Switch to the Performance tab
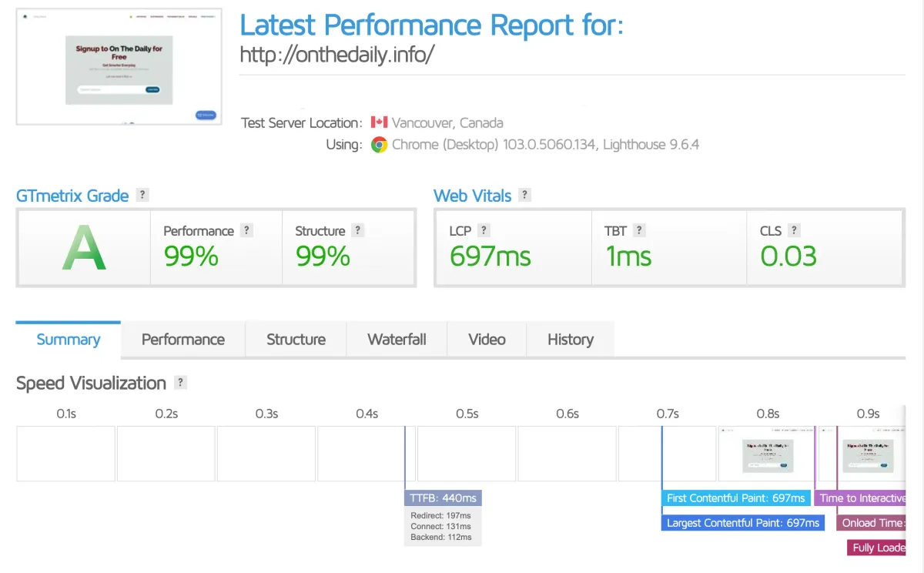Image resolution: width=924 pixels, height=573 pixels. [183, 340]
